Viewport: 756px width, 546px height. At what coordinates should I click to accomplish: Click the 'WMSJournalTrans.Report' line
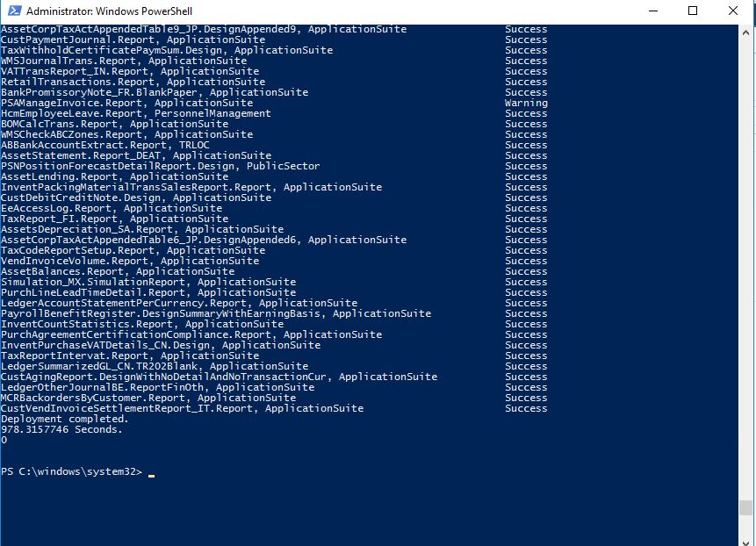point(124,61)
